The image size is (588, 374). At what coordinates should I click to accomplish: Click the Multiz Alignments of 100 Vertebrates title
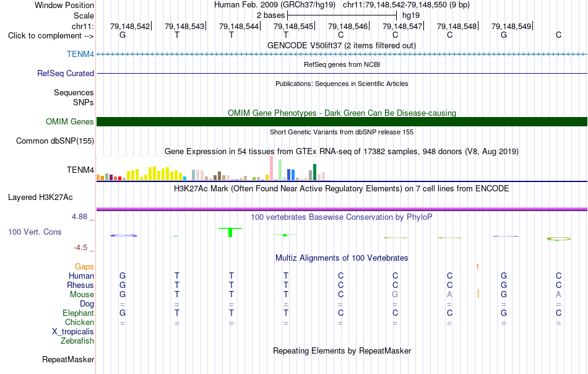point(342,258)
